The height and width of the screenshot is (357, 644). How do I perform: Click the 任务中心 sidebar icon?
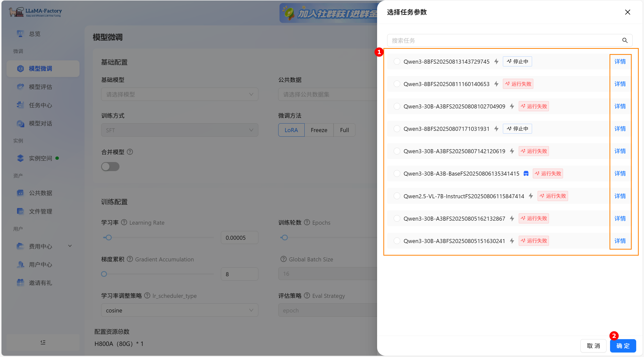pos(20,105)
